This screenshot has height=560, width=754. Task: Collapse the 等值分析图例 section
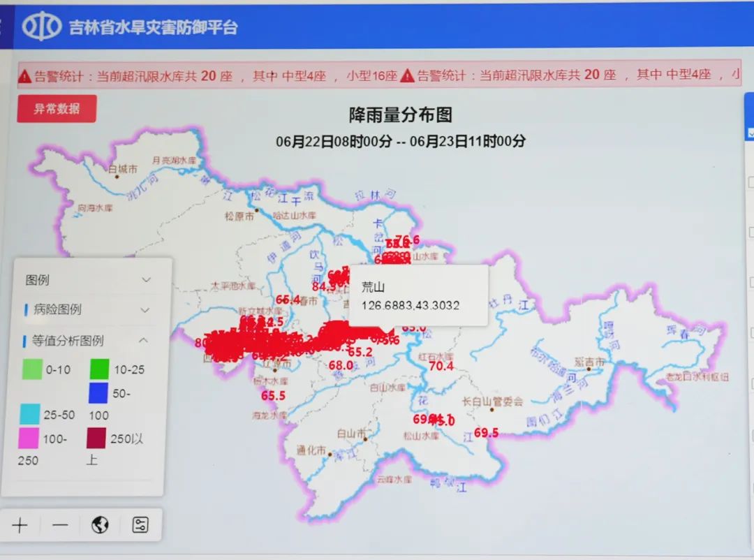point(145,341)
